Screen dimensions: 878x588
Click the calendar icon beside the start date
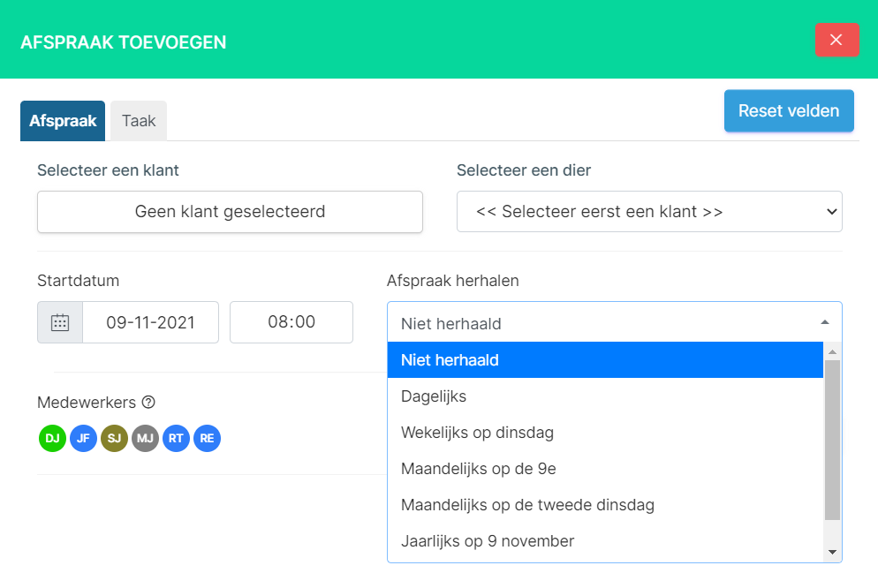tap(60, 322)
